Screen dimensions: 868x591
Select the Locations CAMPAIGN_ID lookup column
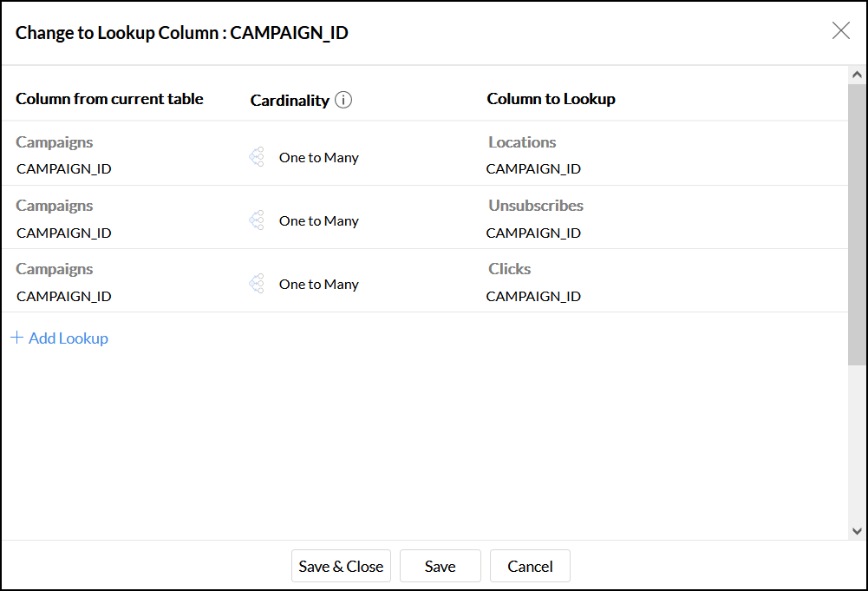(x=533, y=169)
